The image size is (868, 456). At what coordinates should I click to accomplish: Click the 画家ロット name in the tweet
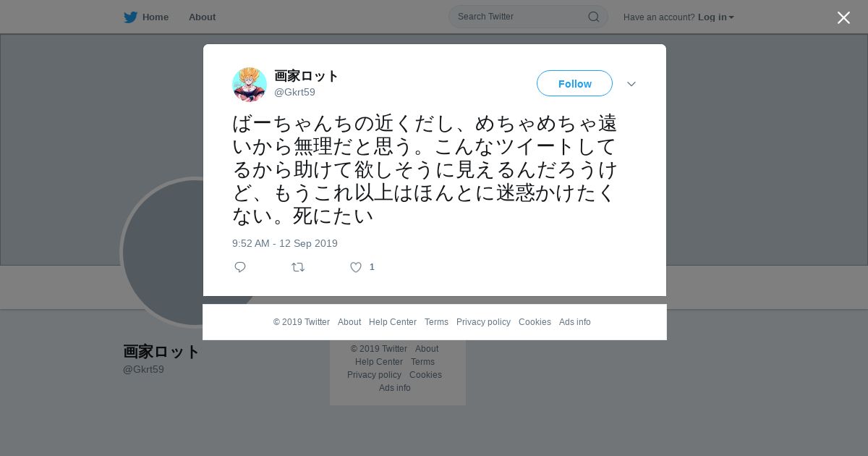(x=307, y=76)
